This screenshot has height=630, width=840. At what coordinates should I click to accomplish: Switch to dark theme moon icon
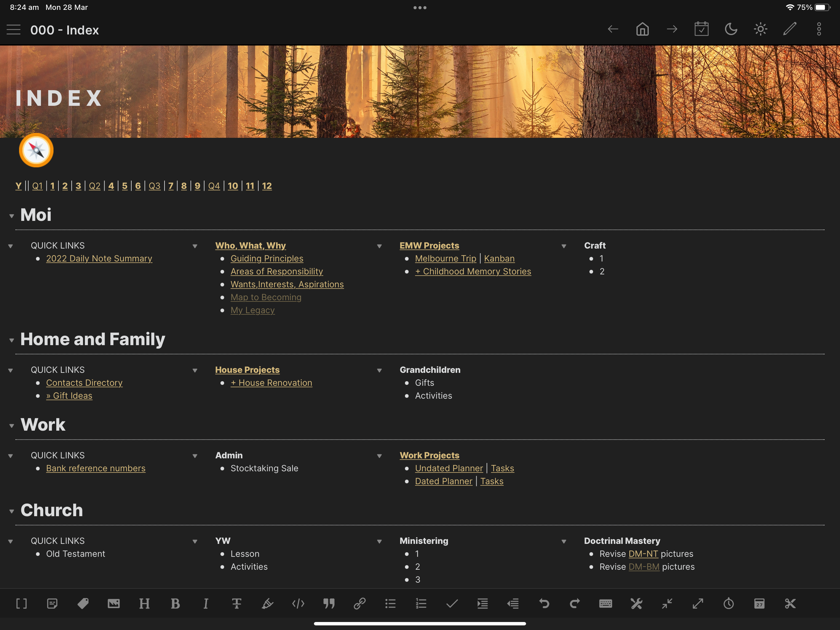(x=731, y=29)
